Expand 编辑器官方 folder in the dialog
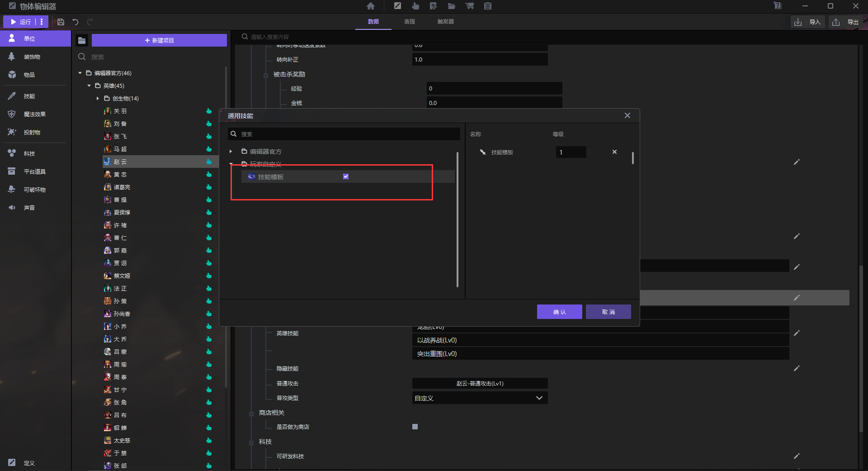Viewport: 868px width, 471px height. pyautogui.click(x=231, y=152)
